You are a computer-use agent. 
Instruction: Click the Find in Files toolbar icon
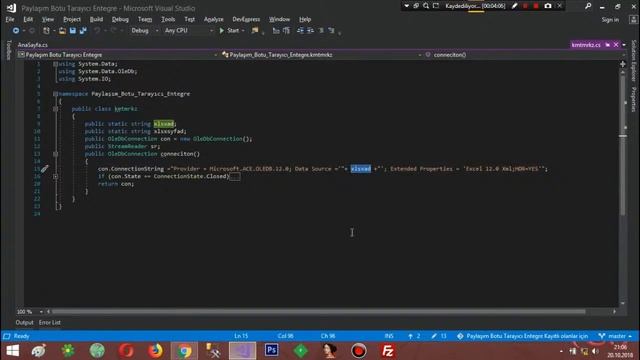[x=255, y=31]
